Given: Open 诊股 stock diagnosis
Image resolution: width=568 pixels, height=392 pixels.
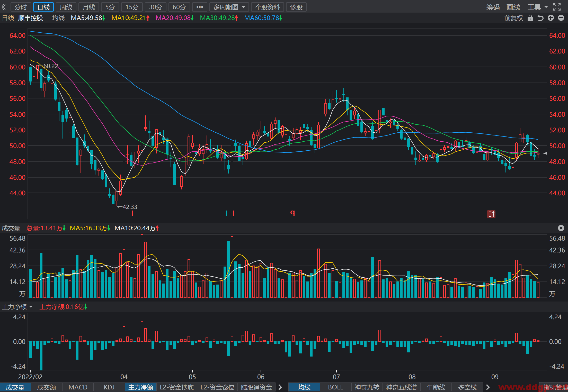Looking at the screenshot, I should [296, 7].
